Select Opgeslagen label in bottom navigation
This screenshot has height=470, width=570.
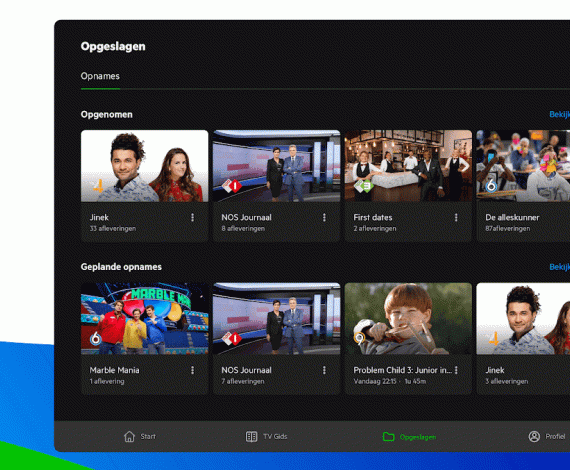(x=418, y=437)
